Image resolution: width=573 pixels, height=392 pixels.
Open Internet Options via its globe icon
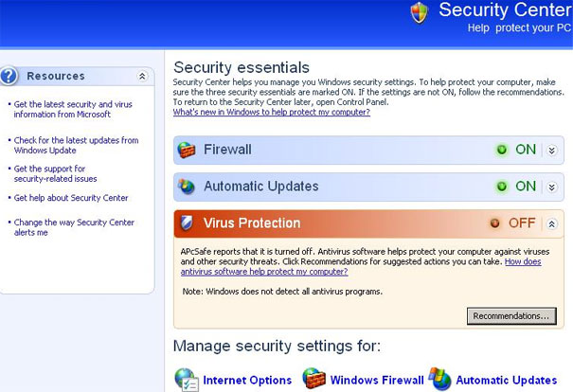point(186,379)
